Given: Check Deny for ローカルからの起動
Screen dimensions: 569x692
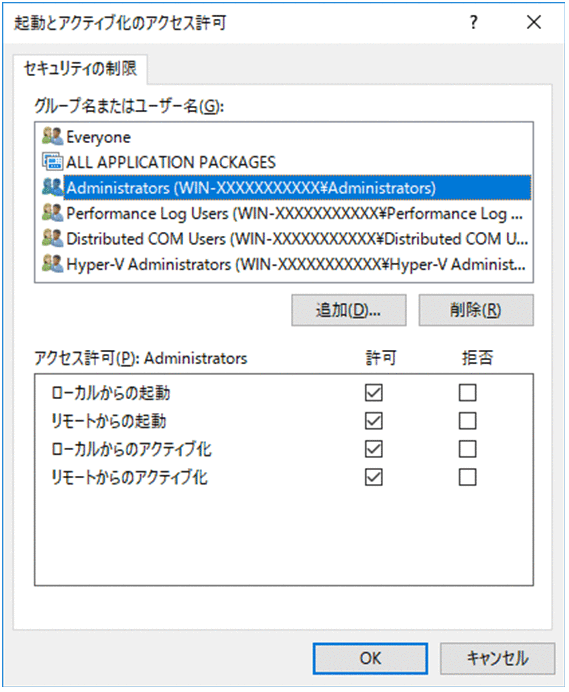Looking at the screenshot, I should (x=467, y=392).
